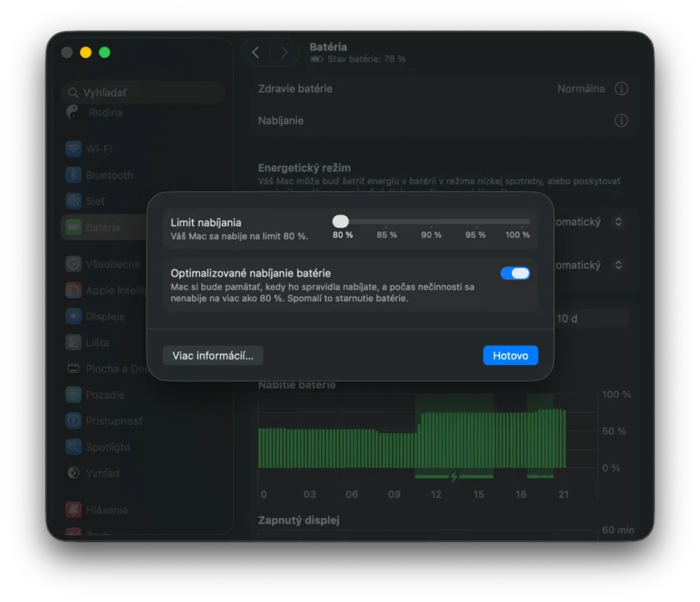The width and height of the screenshot is (700, 602).
Task: Disable Optimalizované nabíjanie batérie
Action: tap(515, 273)
